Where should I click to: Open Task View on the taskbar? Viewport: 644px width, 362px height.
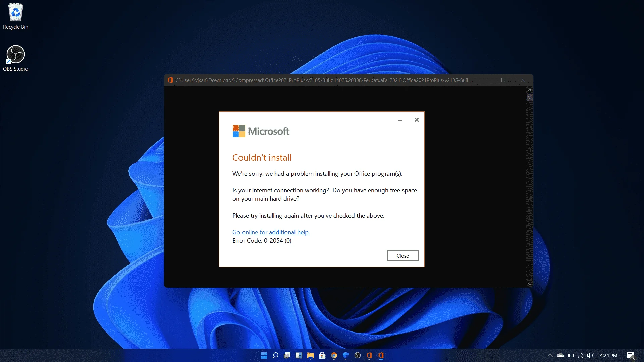[287, 355]
